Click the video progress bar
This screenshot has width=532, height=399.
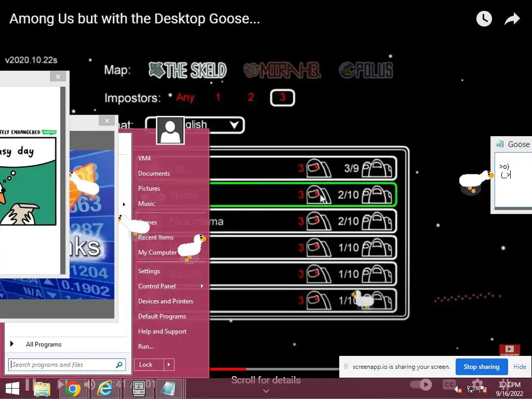click(274, 369)
